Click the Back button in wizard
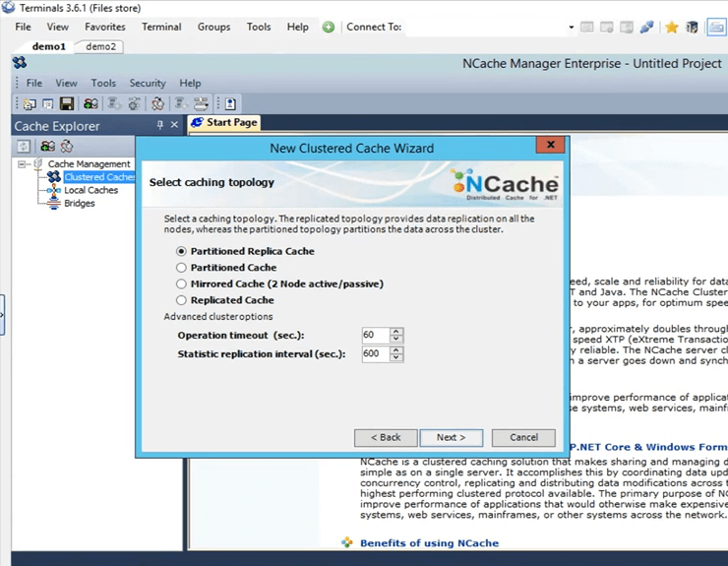The height and width of the screenshot is (566, 728). pyautogui.click(x=386, y=437)
